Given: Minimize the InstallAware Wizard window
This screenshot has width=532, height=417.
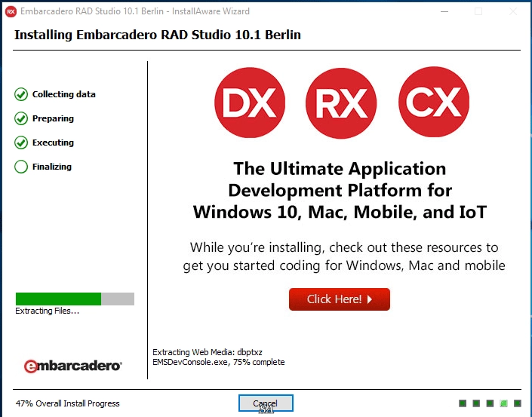Looking at the screenshot, I should click(444, 11).
